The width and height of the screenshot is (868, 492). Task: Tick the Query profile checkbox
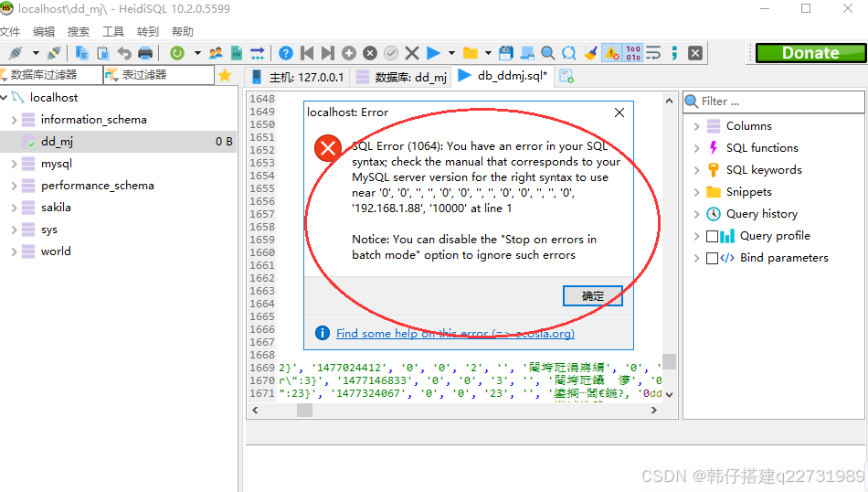(x=713, y=237)
